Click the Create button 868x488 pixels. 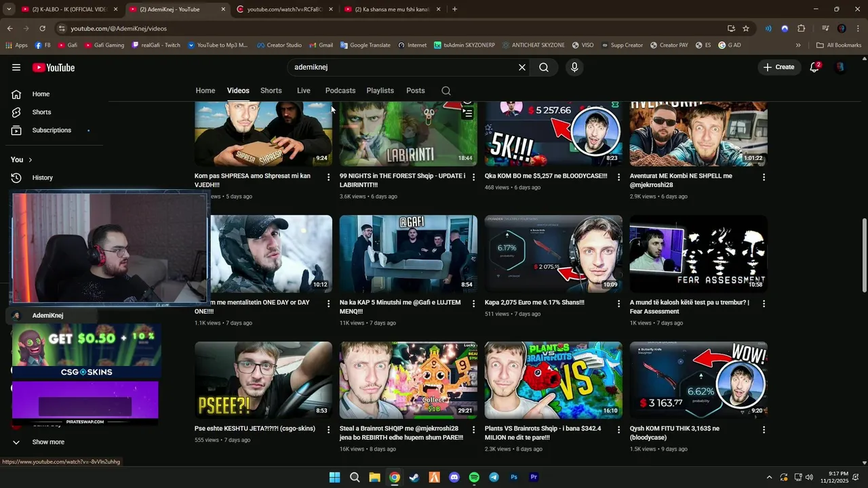tap(778, 67)
